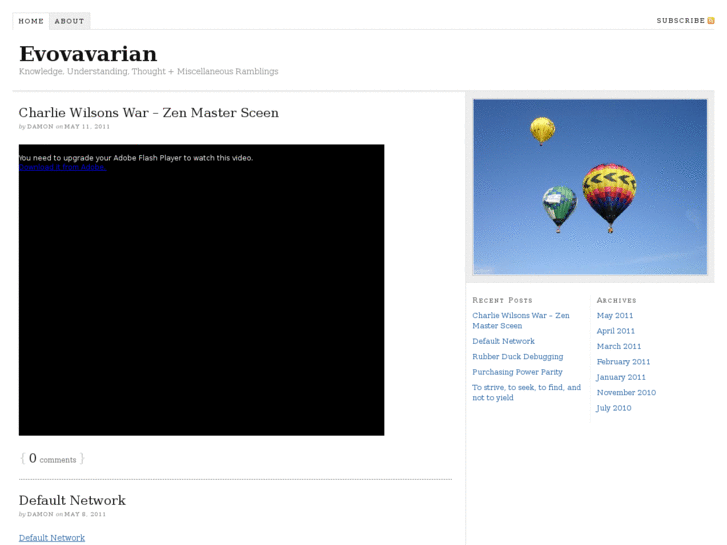Open recent post Default Network in sidebar

503,341
